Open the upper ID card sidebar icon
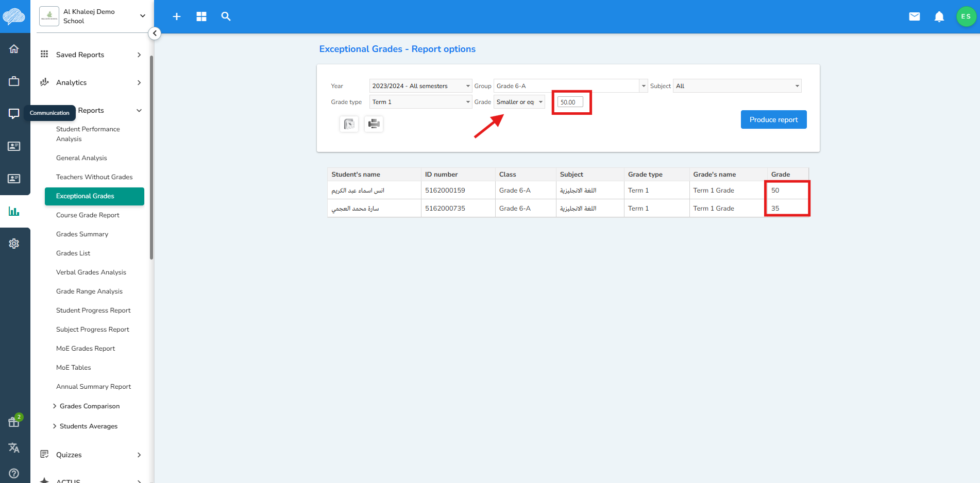This screenshot has height=483, width=980. coord(14,146)
